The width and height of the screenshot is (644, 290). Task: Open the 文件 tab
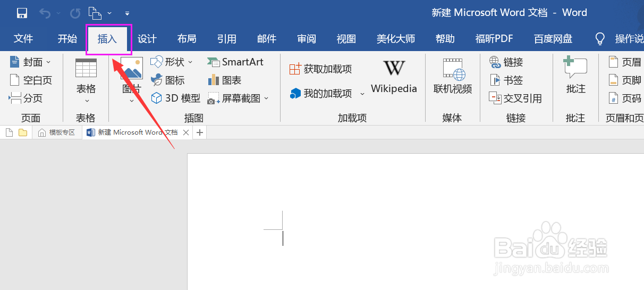point(23,39)
